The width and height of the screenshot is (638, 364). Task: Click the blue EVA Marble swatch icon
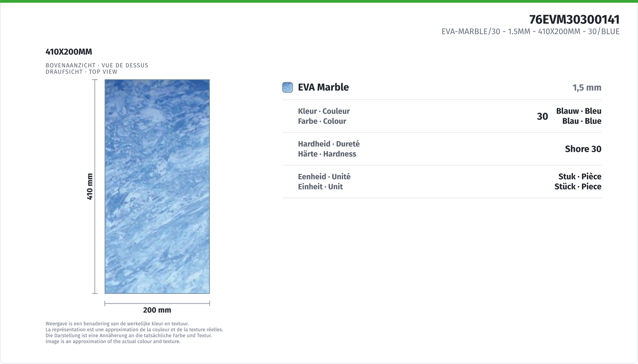(287, 87)
